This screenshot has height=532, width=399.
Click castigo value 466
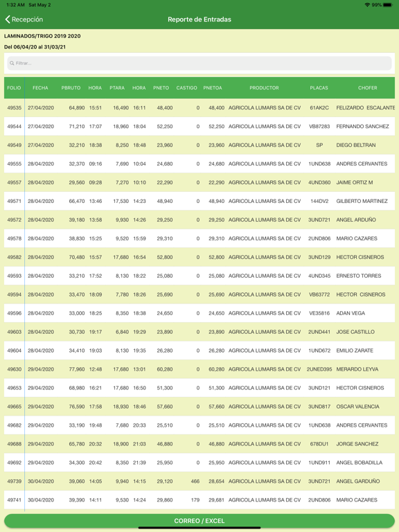195,481
